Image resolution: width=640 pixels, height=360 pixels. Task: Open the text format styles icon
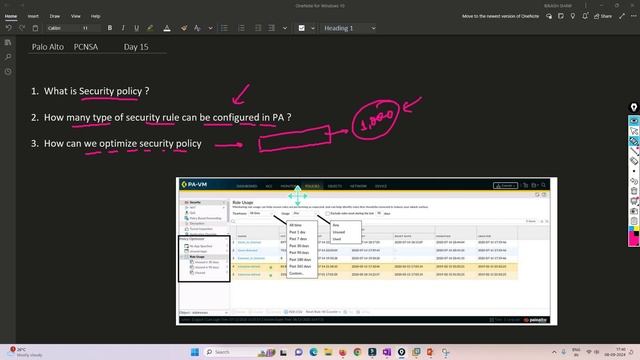[198, 28]
